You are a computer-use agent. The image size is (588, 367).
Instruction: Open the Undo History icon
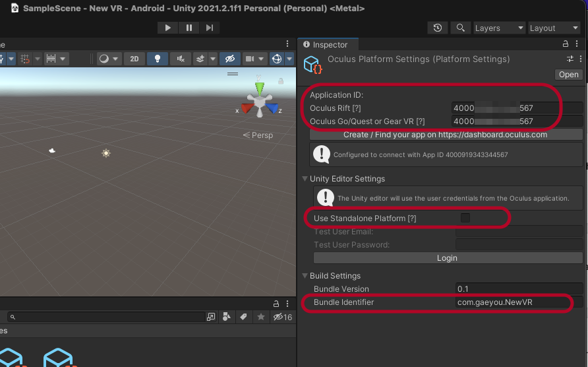coord(438,28)
